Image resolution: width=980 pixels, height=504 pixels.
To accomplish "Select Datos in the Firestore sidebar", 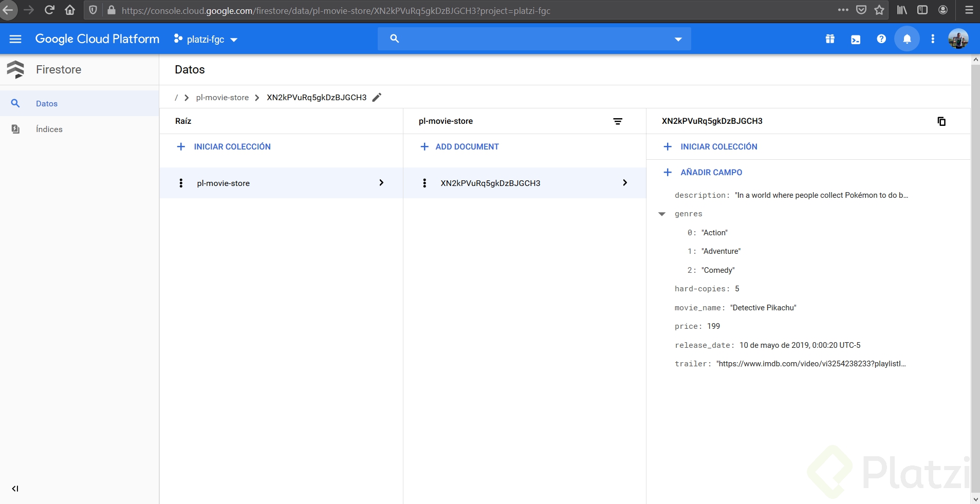I will [47, 104].
